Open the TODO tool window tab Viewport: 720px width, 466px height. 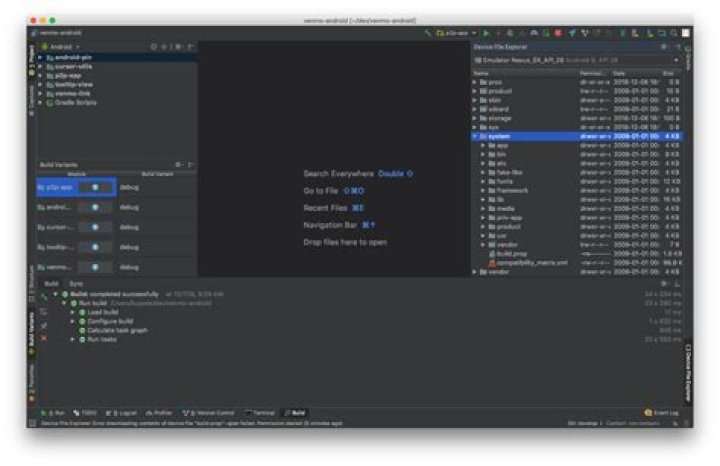[85, 413]
